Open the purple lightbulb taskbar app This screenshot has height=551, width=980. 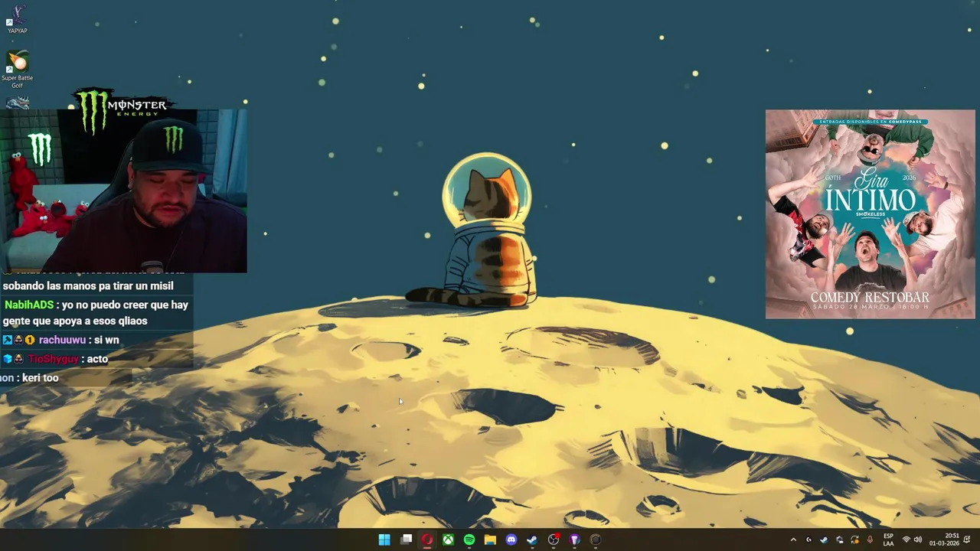coord(574,540)
